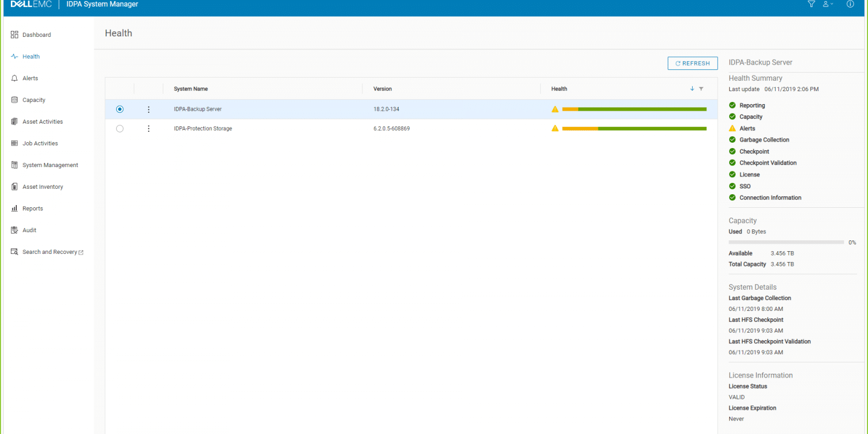The width and height of the screenshot is (868, 434).
Task: Click Total Capacity 3.456 TB value
Action: coord(782,264)
